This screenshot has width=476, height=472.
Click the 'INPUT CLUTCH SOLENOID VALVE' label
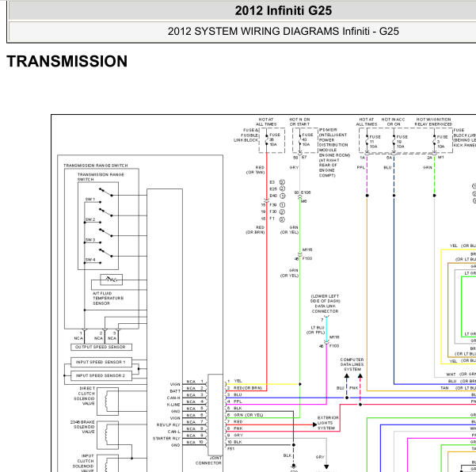click(x=83, y=463)
